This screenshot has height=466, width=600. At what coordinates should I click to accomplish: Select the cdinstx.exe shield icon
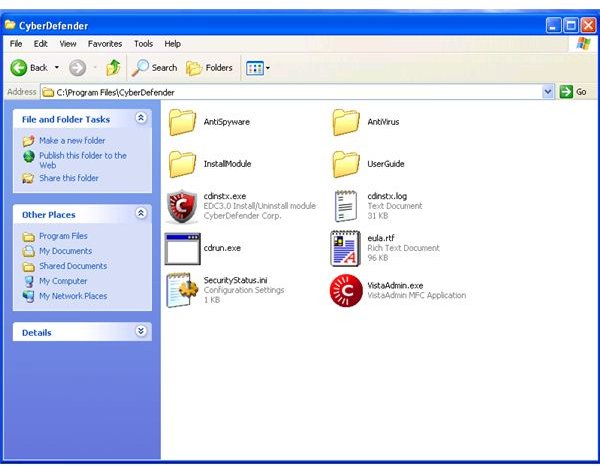pyautogui.click(x=182, y=206)
